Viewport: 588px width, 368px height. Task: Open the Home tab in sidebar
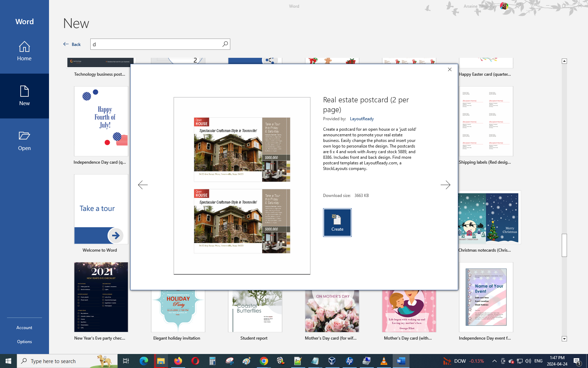(24, 51)
